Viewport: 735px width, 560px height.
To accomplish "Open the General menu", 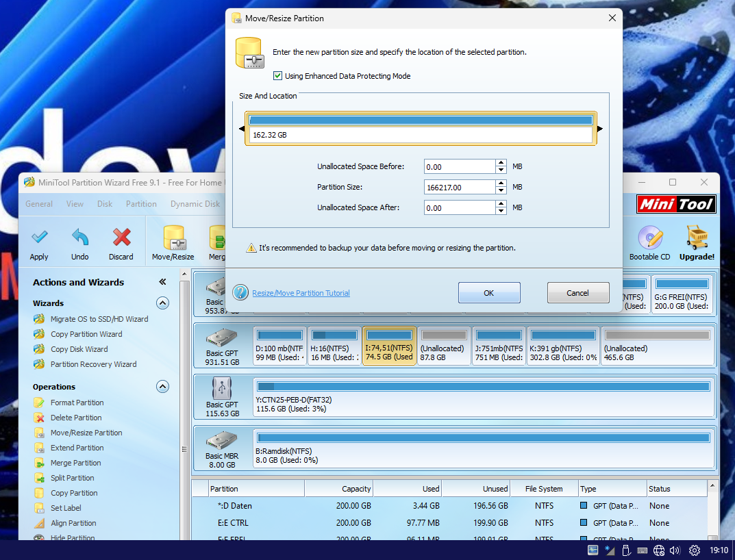I will coord(39,204).
